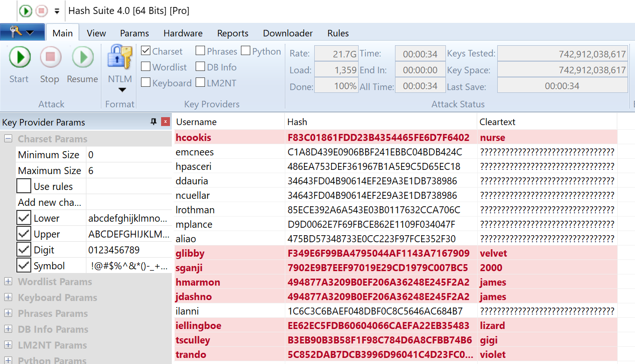Enable the Use rules option
The width and height of the screenshot is (635, 364).
tap(23, 186)
